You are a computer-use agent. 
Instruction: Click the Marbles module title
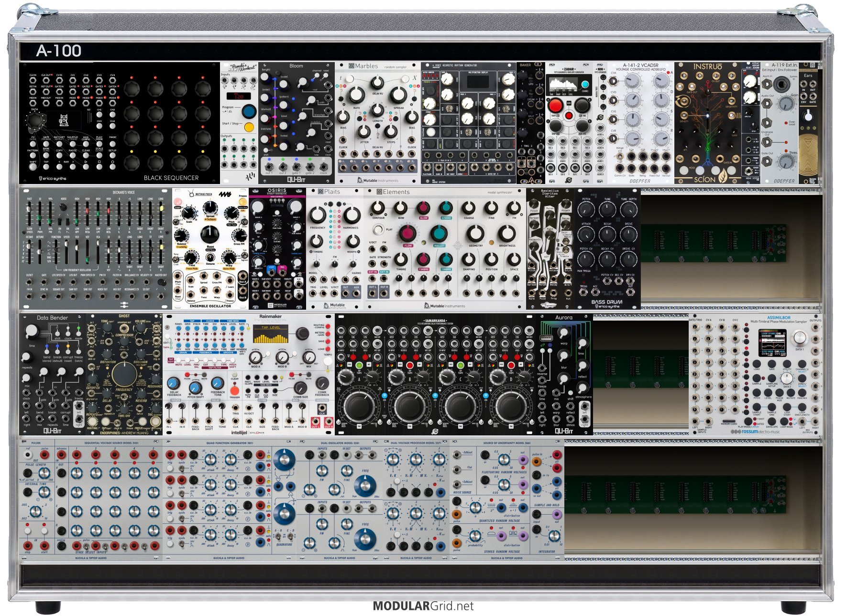point(366,66)
